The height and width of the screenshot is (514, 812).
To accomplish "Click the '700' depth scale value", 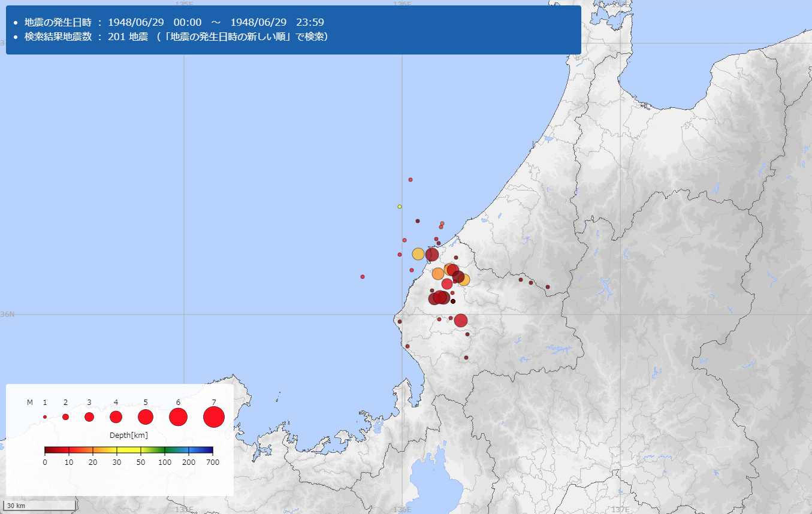I will 213,462.
